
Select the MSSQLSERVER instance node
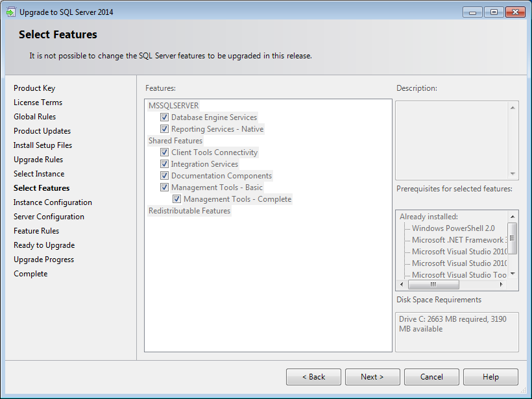[x=173, y=106]
